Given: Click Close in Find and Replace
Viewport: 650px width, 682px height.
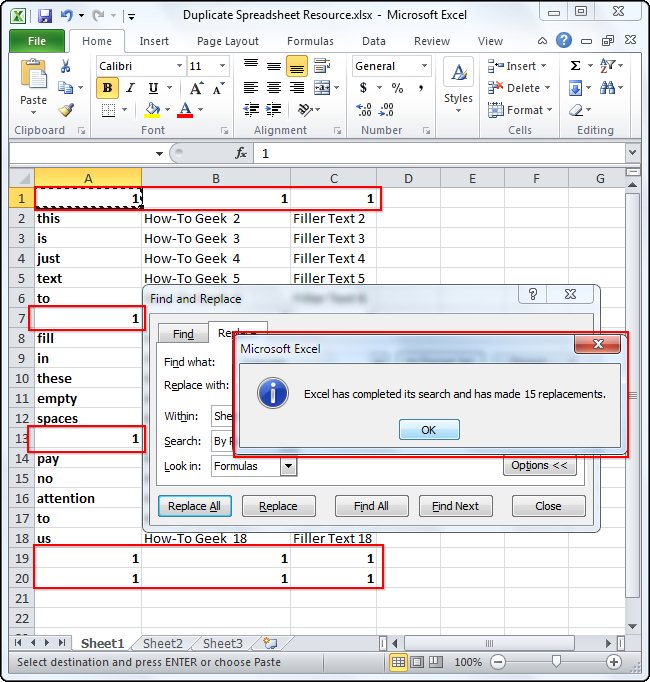Looking at the screenshot, I should click(549, 506).
